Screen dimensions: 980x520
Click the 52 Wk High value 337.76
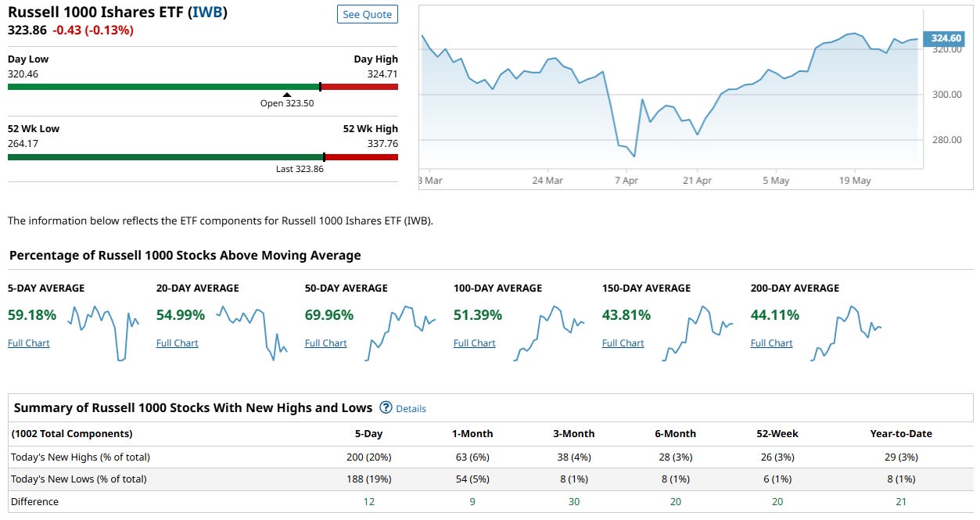click(x=382, y=144)
